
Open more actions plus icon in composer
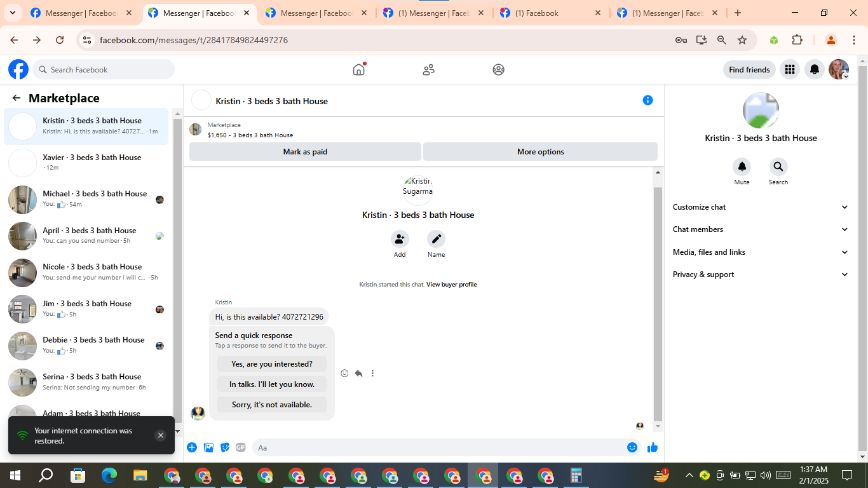tap(192, 447)
